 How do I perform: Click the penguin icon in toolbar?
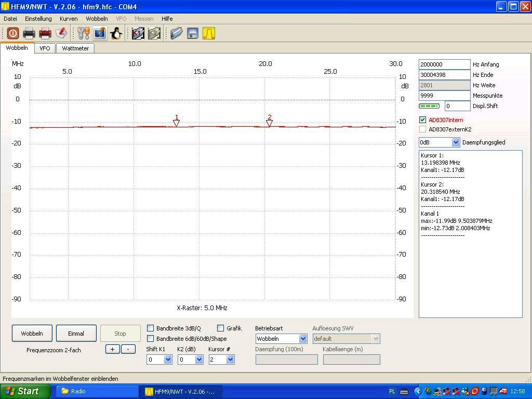point(116,33)
